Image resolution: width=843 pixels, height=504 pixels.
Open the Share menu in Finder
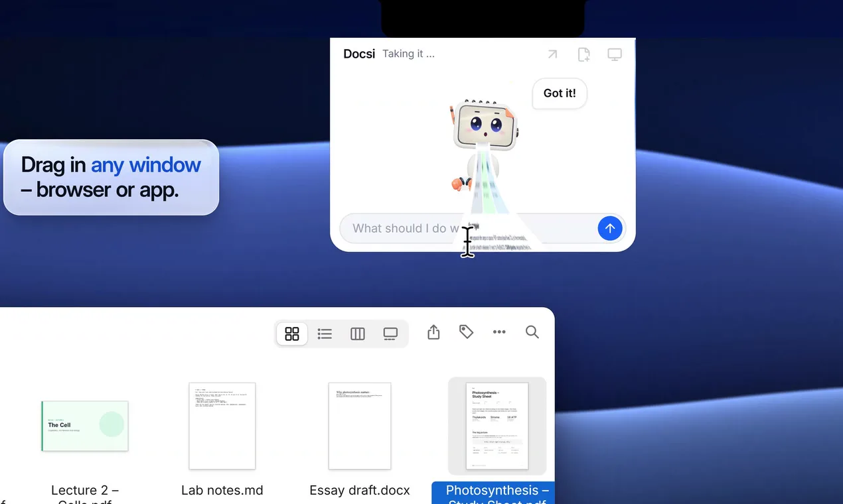[x=433, y=332]
